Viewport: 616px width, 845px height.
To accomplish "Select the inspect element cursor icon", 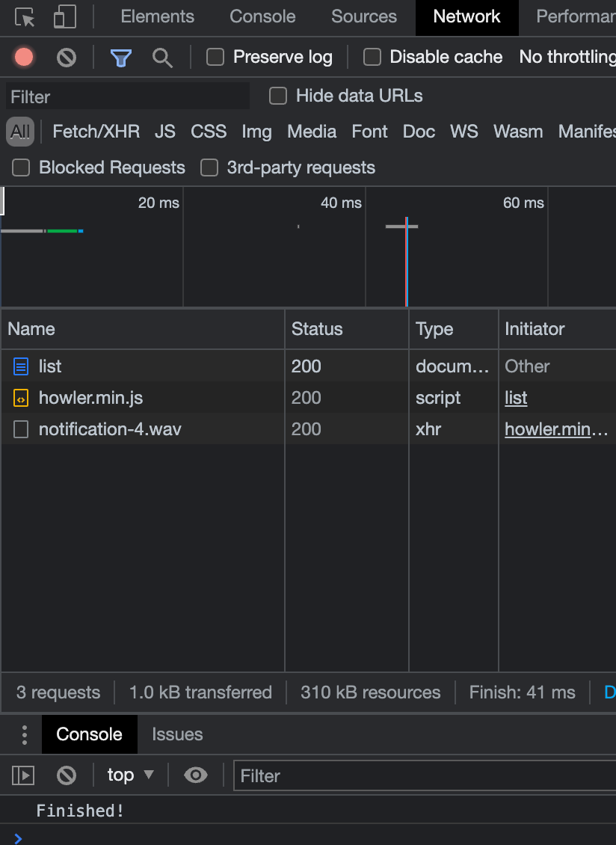I will [22, 16].
